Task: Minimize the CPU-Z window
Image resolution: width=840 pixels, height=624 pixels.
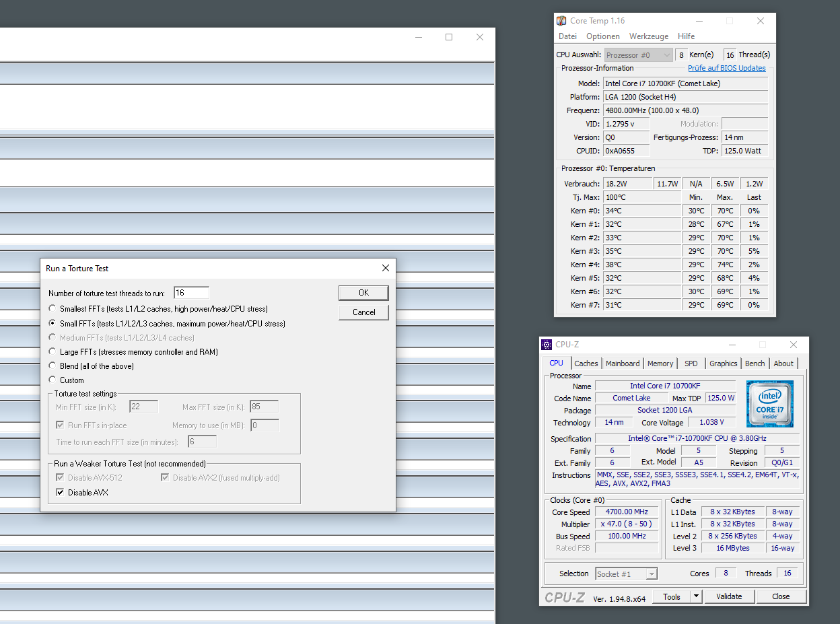Action: pyautogui.click(x=732, y=345)
